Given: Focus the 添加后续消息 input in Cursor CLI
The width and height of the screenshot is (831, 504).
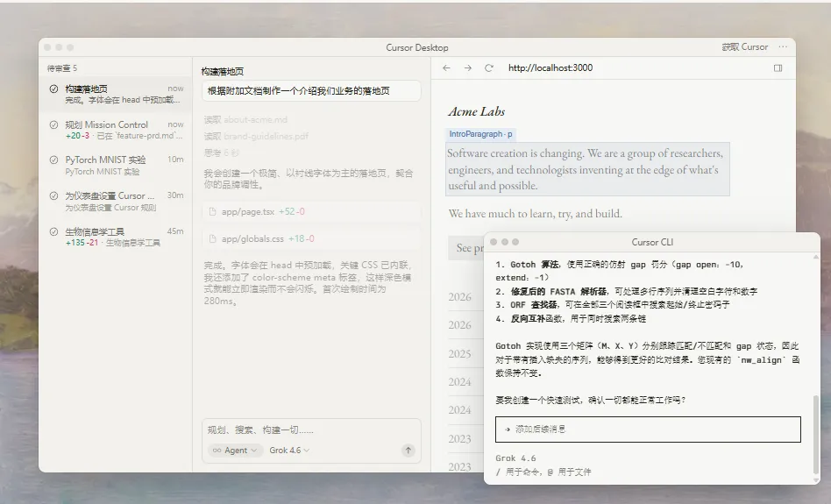Looking at the screenshot, I should point(648,429).
